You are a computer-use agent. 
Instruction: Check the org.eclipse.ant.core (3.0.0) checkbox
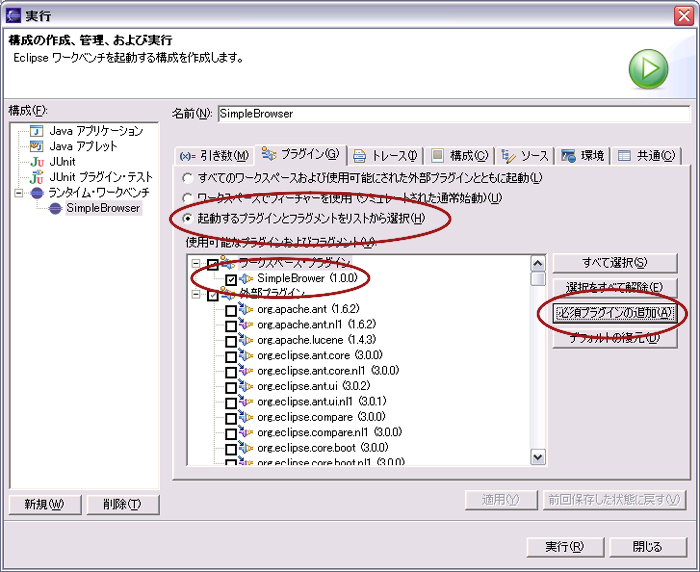[x=231, y=357]
